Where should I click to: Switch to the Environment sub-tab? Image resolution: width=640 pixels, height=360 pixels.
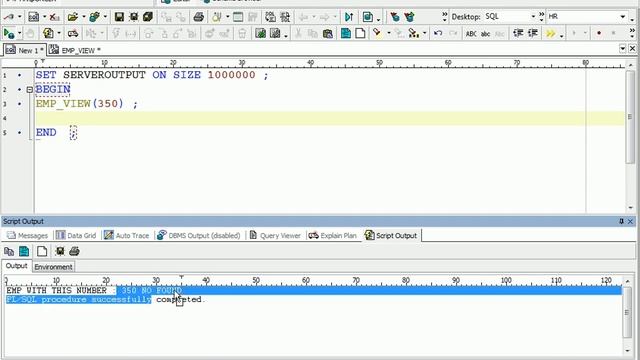53,267
